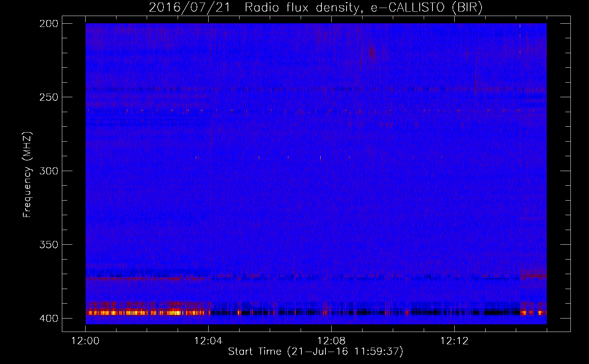The width and height of the screenshot is (589, 364).
Task: Click the 250 frequency tick label
Action: (x=49, y=97)
